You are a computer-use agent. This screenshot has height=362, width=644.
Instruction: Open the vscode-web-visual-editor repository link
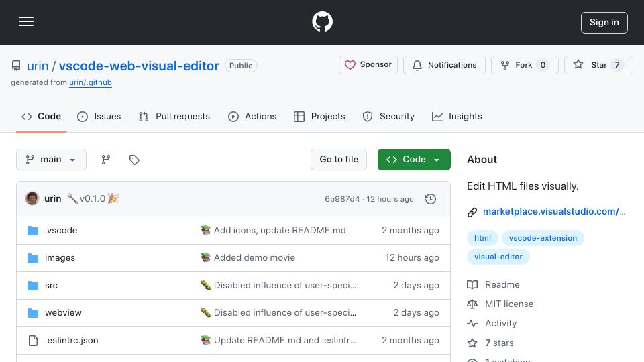coord(138,66)
